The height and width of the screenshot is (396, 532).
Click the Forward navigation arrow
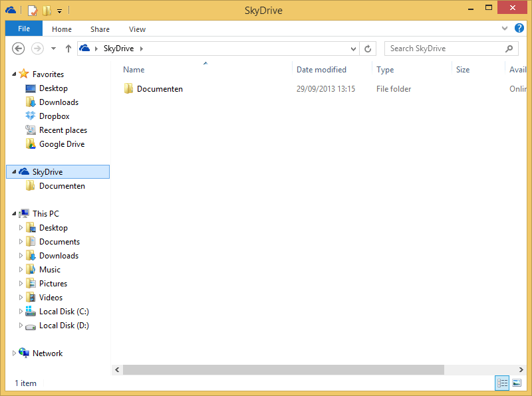(x=37, y=49)
